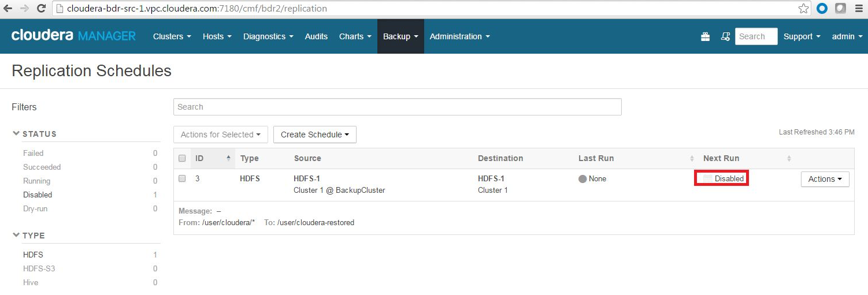This screenshot has width=868, height=295.
Task: Tick the select-all checkbox in table header
Action: point(182,158)
